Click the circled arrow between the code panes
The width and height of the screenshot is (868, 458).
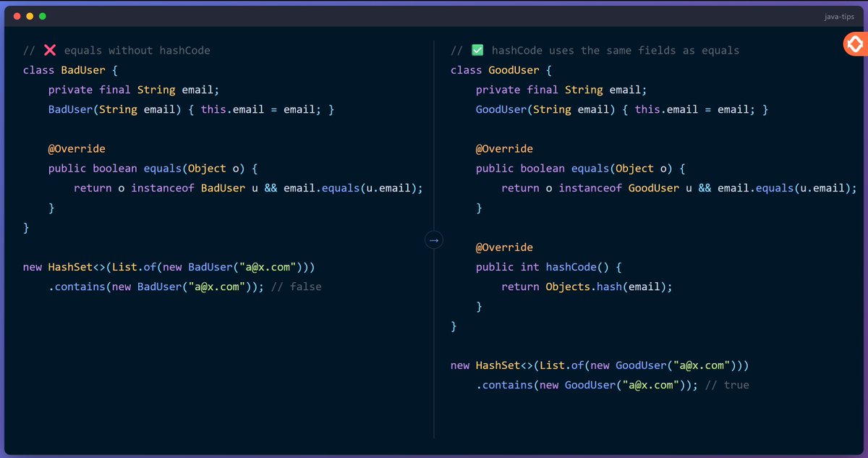434,239
